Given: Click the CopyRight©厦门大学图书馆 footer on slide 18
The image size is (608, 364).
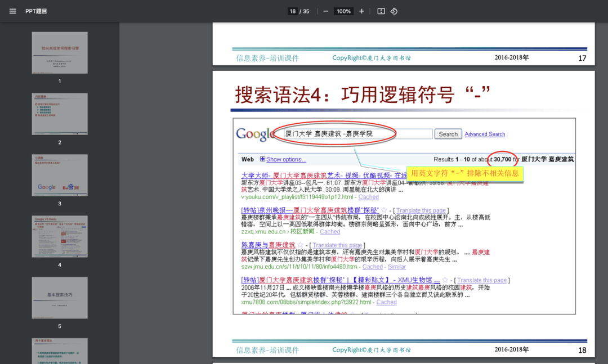Looking at the screenshot, I should point(372,350).
